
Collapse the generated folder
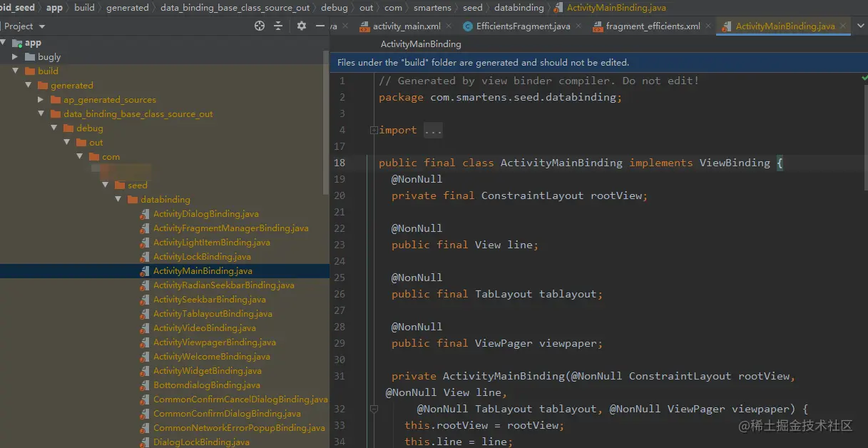(x=28, y=86)
